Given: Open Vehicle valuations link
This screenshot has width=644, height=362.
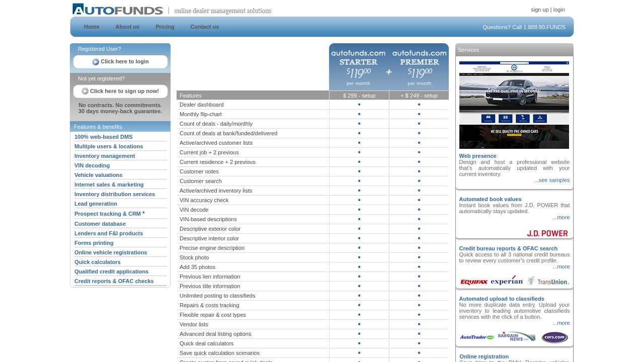Looking at the screenshot, I should pyautogui.click(x=99, y=175).
